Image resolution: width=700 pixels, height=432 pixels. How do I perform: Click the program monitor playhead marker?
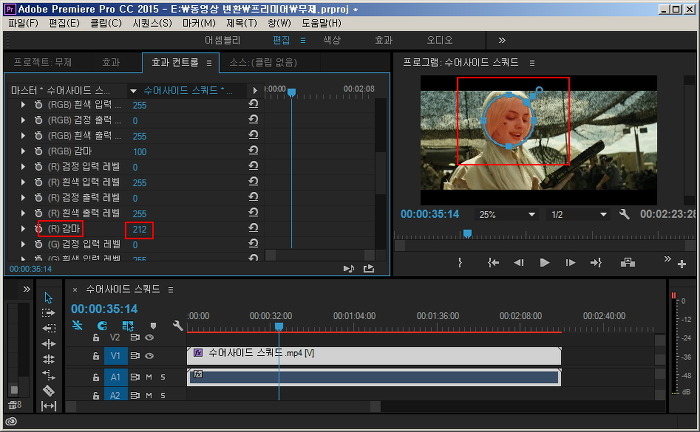coord(467,233)
